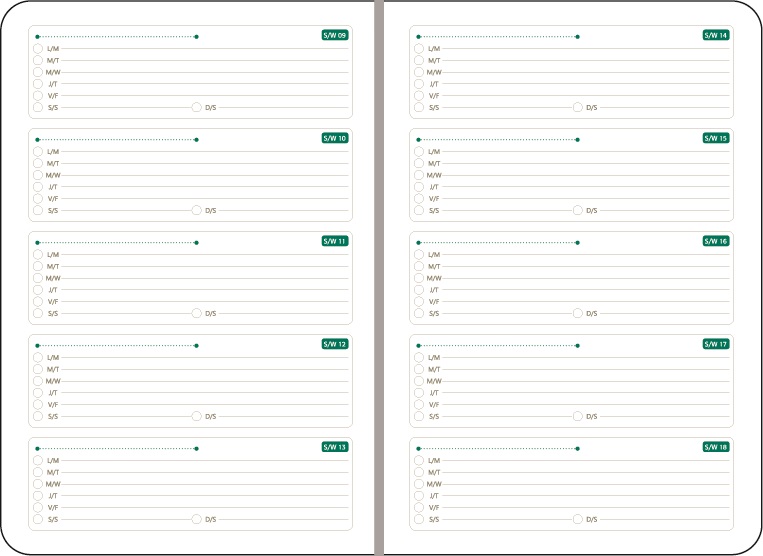The image size is (763, 556).
Task: Tick the J/T circle in week S/W 13
Action: [x=38, y=496]
